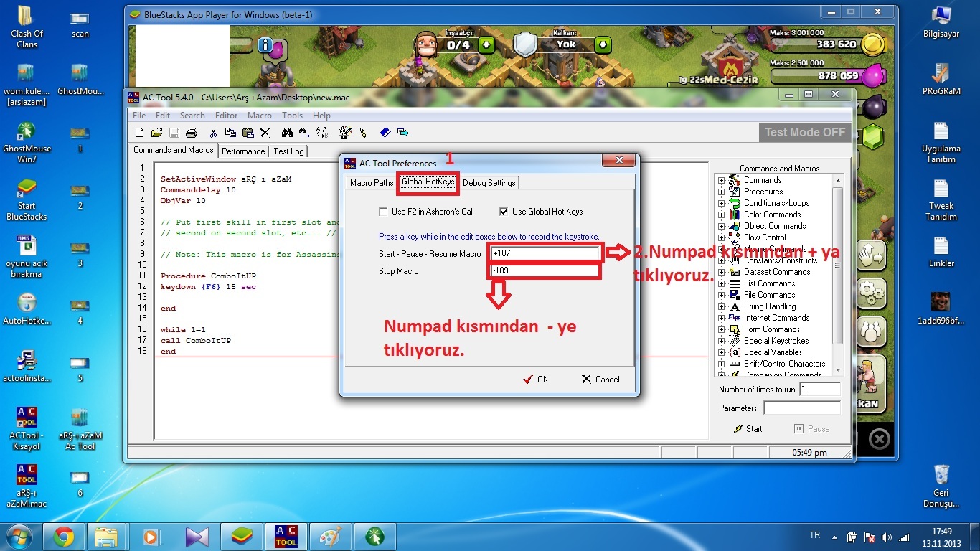Expand the Object Commands tree node
This screenshot has width=980, height=551.
pos(721,226)
